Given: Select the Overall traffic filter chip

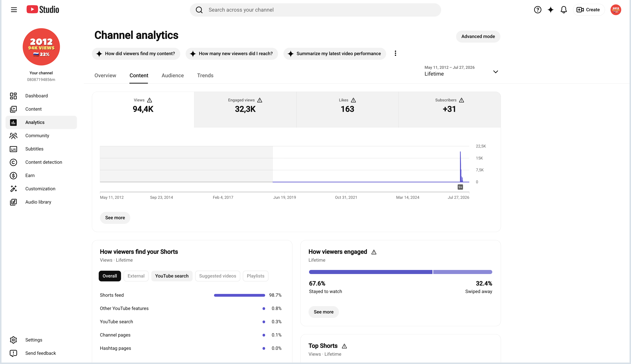Looking at the screenshot, I should click(110, 276).
